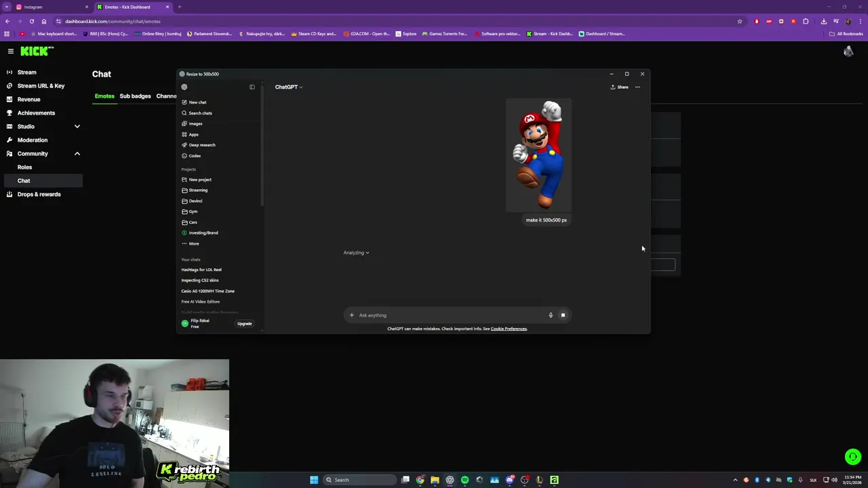868x488 pixels.
Task: Open Deep research in ChatGPT sidebar
Action: 199,145
